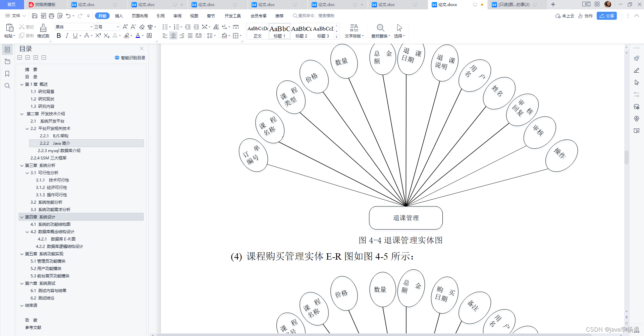Click the Print icon
This screenshot has width=644, height=336.
tap(51, 16)
